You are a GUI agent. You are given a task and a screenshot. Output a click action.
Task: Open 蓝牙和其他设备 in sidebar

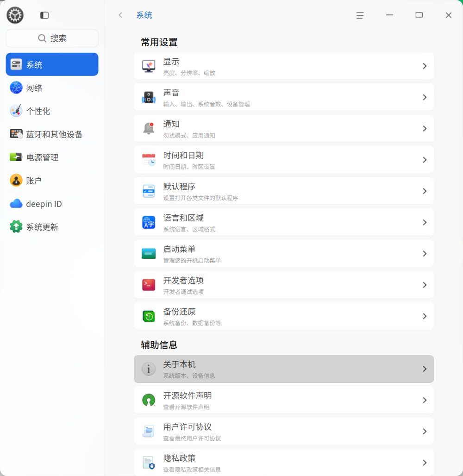tap(52, 134)
